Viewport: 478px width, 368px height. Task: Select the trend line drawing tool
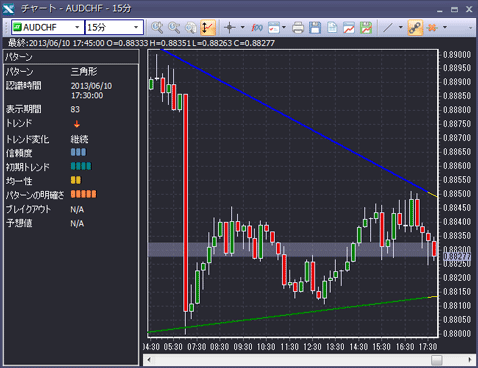(x=388, y=27)
